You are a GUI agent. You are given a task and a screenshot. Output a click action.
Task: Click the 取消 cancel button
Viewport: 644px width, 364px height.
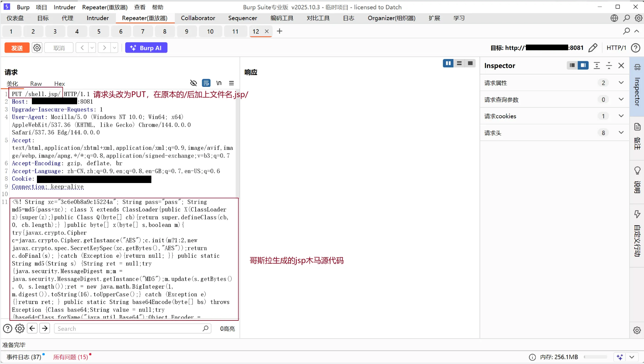click(59, 48)
